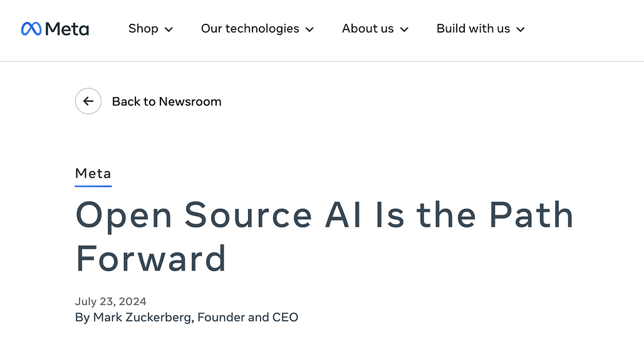Screen dimensions: 644x347
Task: Expand the chevron next to Shop
Action: point(169,29)
